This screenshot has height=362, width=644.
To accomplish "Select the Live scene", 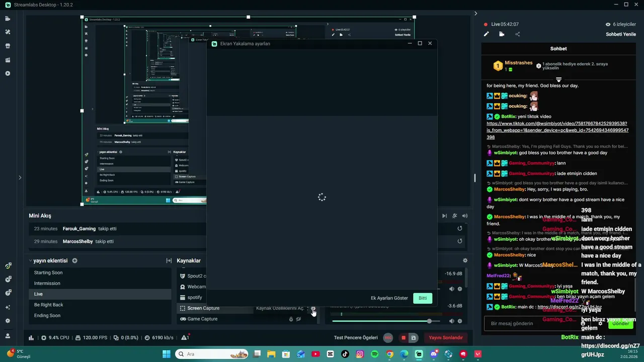I will point(100,294).
